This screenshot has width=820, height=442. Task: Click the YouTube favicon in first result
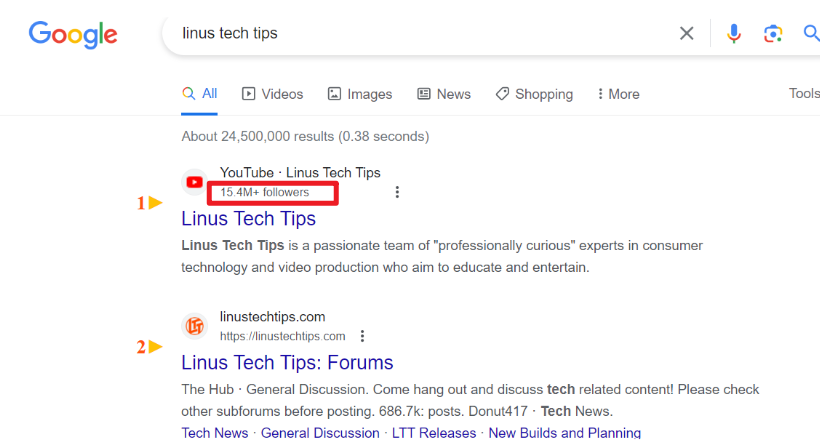point(195,182)
